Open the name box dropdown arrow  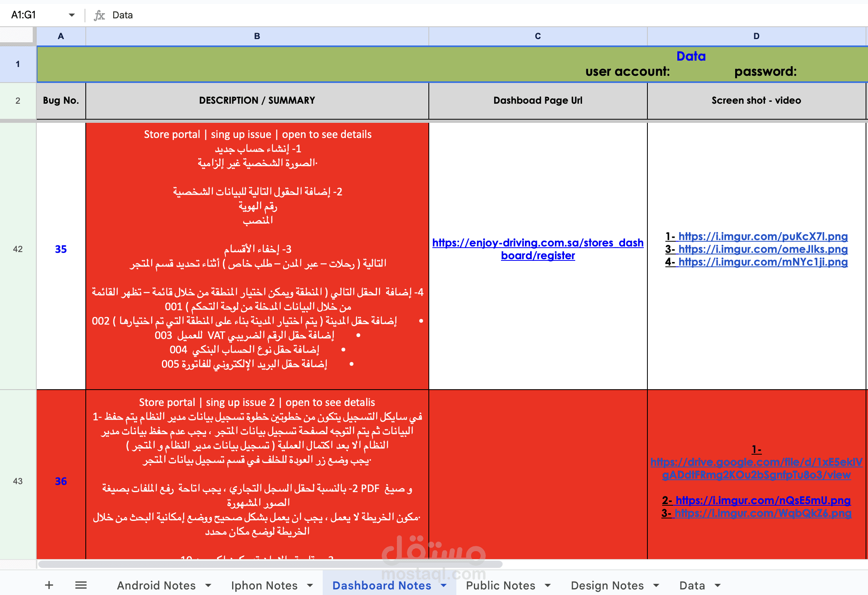tap(72, 15)
